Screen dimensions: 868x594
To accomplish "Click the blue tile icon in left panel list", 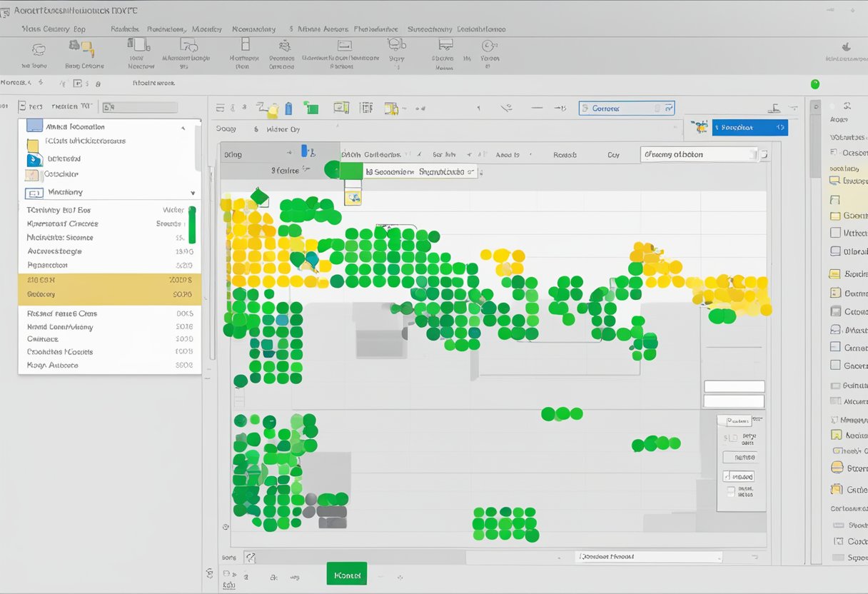I will [34, 160].
